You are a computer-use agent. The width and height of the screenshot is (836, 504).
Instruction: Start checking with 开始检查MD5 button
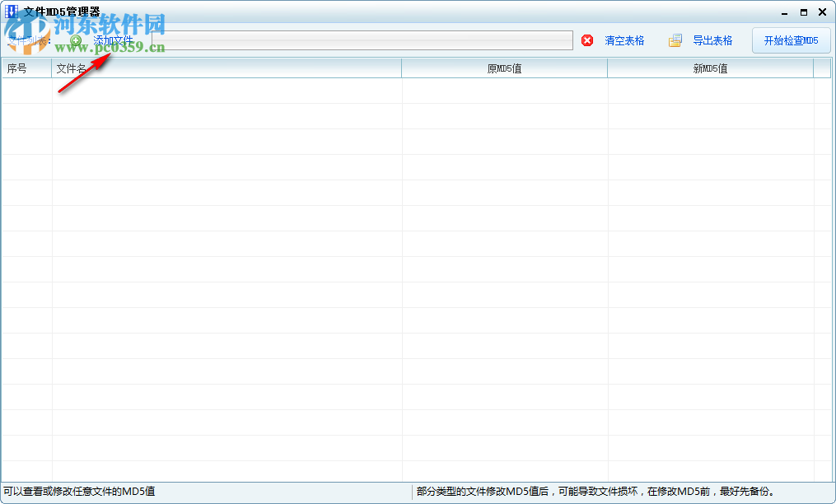[792, 40]
